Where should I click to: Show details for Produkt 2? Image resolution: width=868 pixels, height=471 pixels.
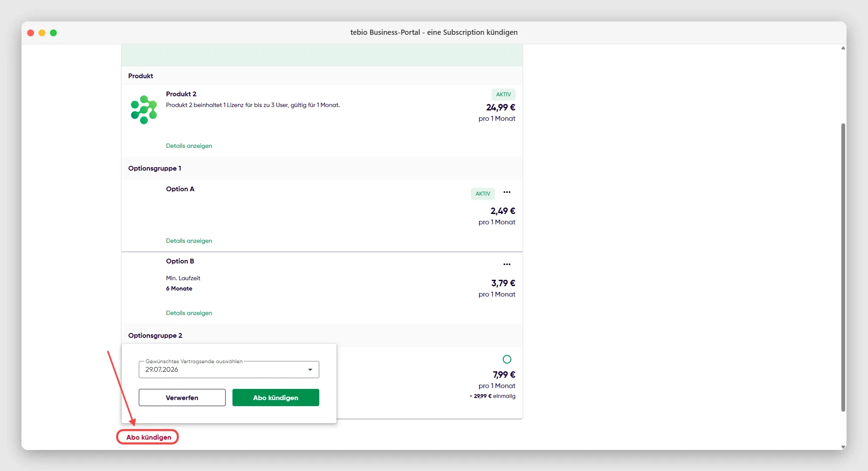pyautogui.click(x=189, y=146)
